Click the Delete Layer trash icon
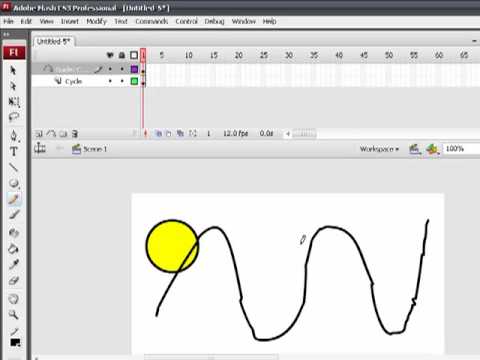 (x=75, y=134)
